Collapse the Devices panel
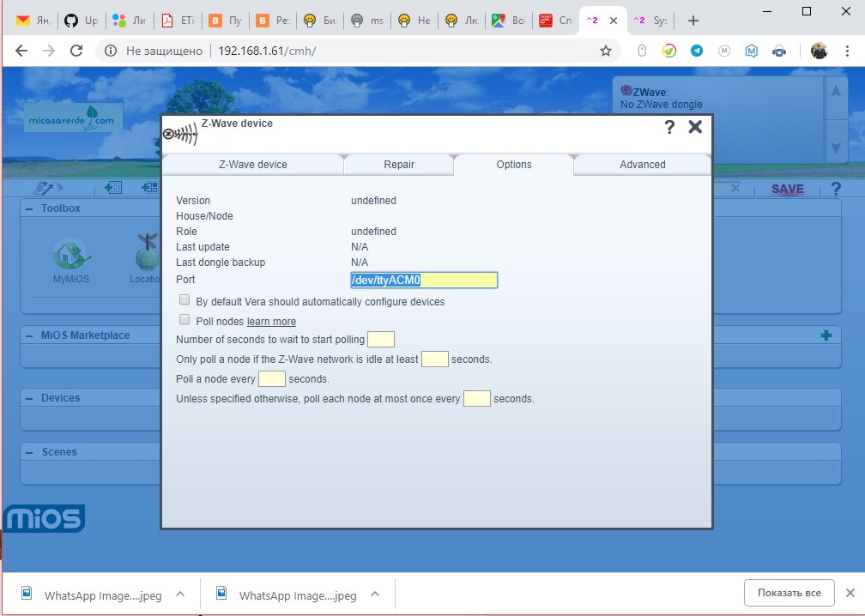This screenshot has width=865, height=616. (x=29, y=398)
